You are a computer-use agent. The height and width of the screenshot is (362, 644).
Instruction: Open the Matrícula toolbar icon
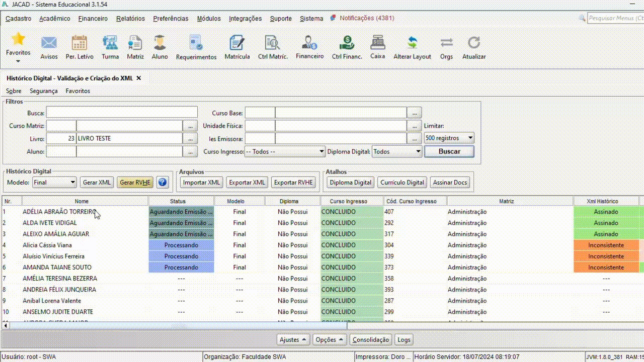click(x=237, y=43)
